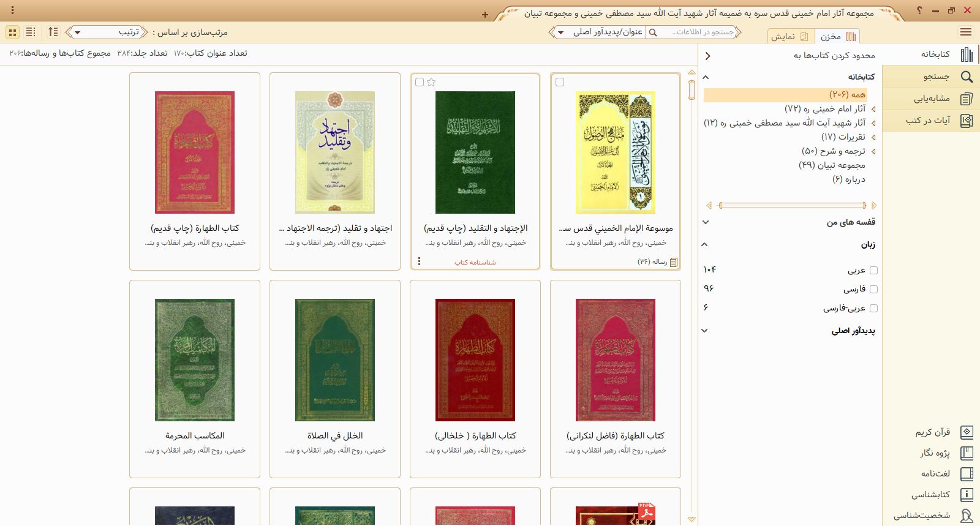Select checkbox on الإجتهاد و التقليد card
The image size is (980, 526).
[x=420, y=82]
